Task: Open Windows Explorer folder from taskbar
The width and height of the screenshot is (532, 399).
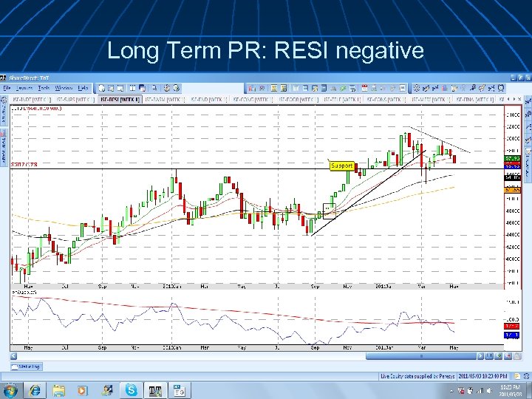Action: [x=58, y=391]
